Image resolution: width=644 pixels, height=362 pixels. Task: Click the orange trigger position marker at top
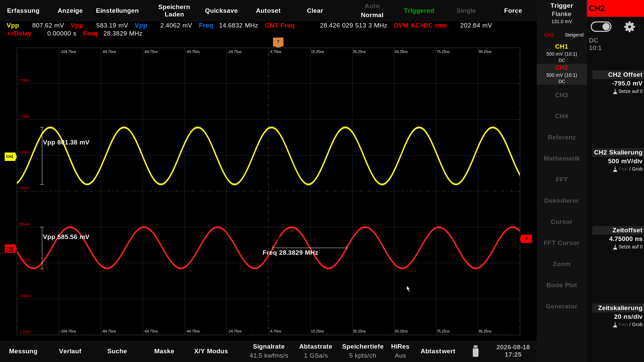278,42
